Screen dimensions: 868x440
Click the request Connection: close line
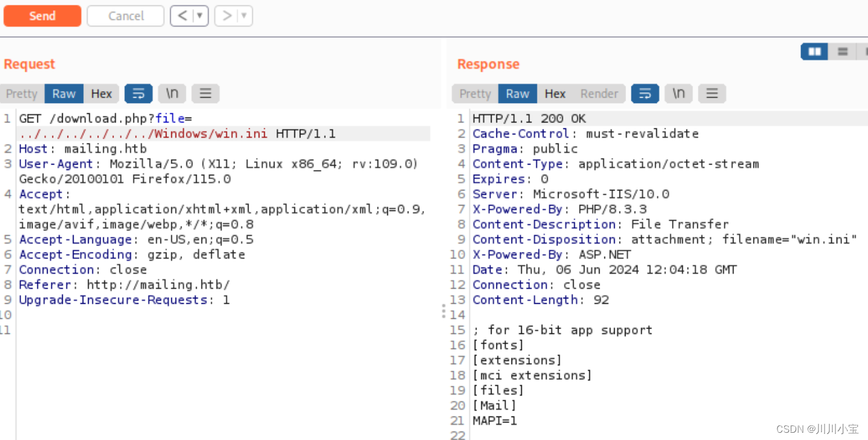(83, 269)
